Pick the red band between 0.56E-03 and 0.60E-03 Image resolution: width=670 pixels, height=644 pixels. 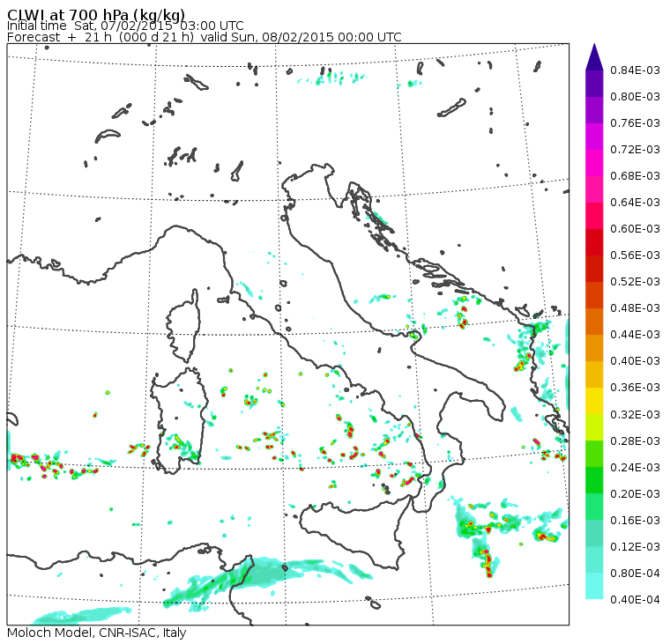click(x=594, y=242)
